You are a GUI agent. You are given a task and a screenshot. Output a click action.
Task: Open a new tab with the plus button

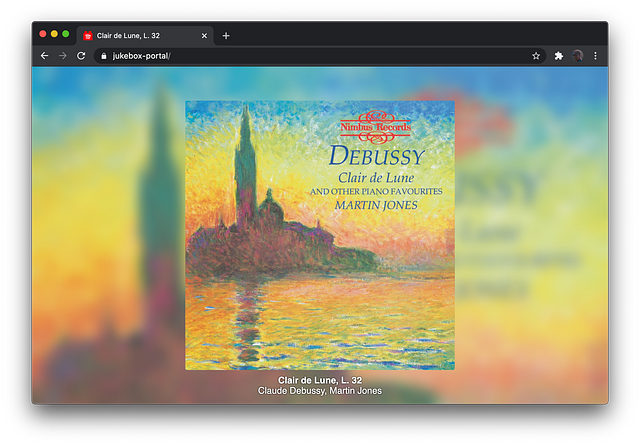(x=226, y=36)
